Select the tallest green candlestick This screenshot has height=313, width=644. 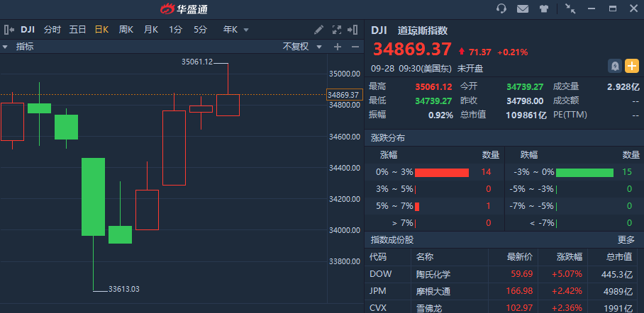pos(93,197)
